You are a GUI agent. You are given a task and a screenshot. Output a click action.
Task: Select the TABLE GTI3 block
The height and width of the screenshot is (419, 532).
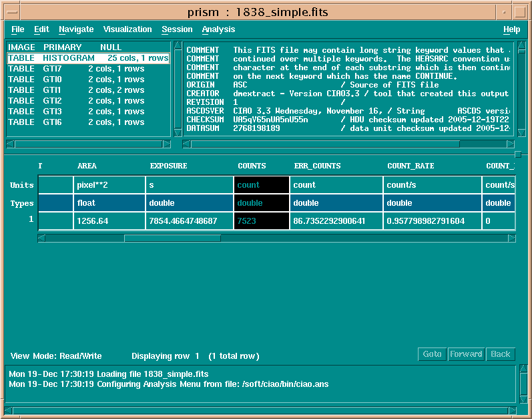[x=88, y=112]
